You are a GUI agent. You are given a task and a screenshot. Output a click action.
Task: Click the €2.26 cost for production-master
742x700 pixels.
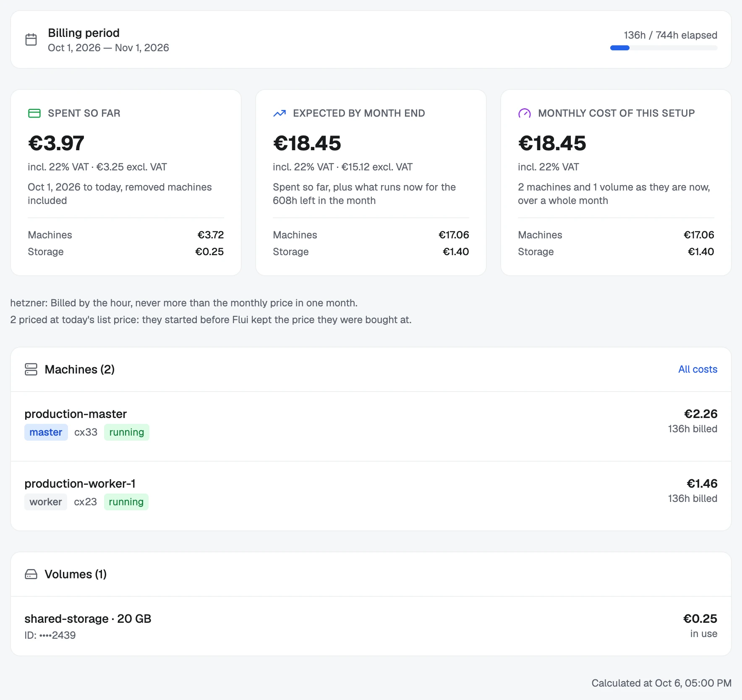[x=700, y=414]
